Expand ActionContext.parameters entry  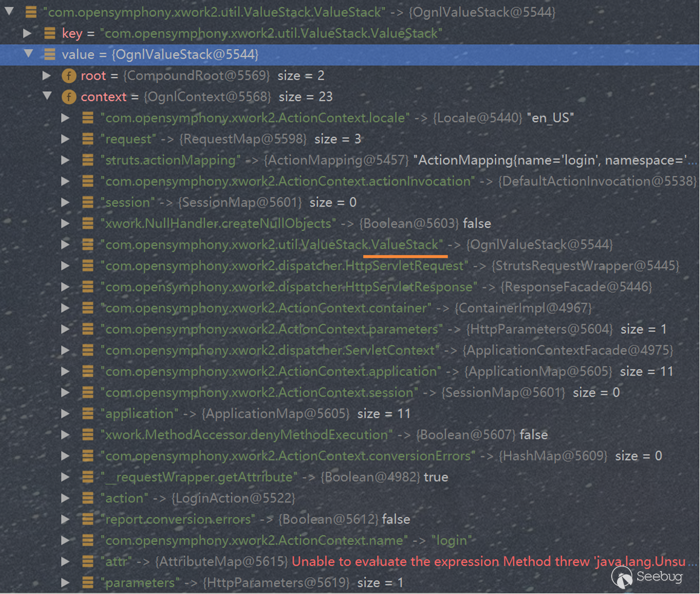tap(65, 329)
